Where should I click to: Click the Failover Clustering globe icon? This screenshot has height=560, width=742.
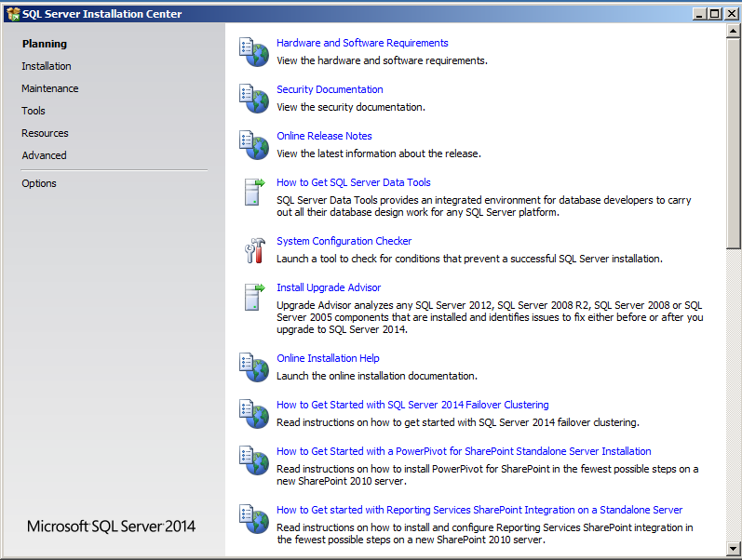253,414
